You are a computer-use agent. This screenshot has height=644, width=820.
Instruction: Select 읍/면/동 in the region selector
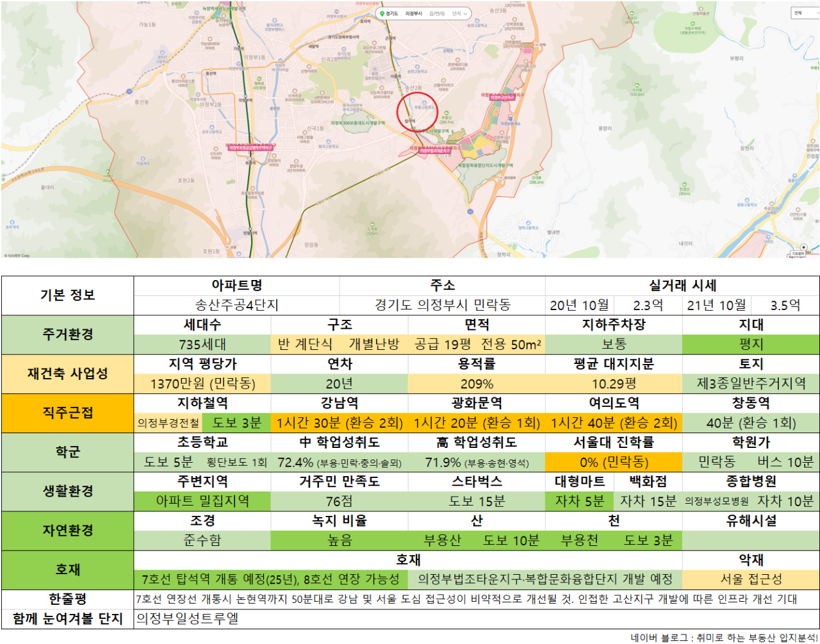[438, 13]
